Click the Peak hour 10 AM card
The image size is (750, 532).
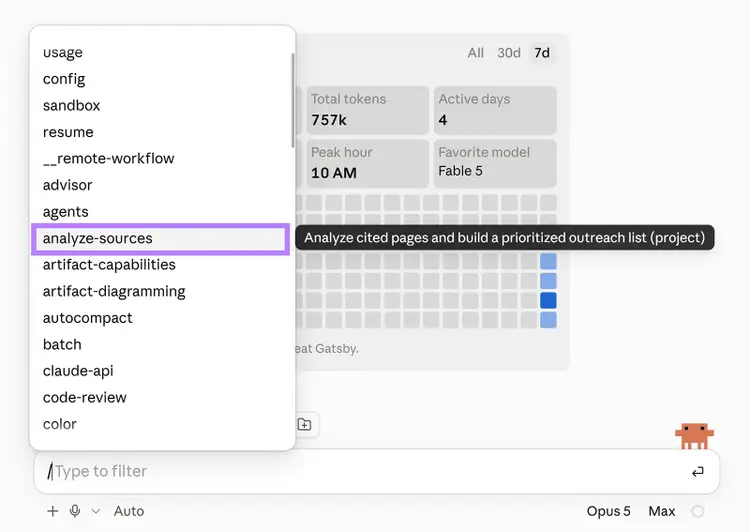(367, 164)
